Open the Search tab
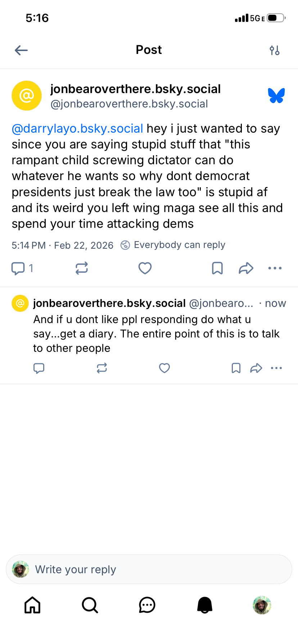 [90, 605]
